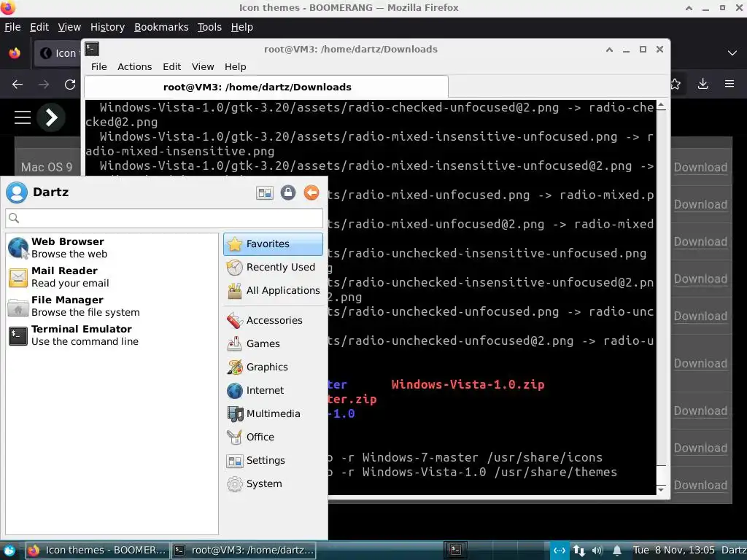Click terminal launcher icon in panel
This screenshot has width=747, height=560.
click(455, 551)
